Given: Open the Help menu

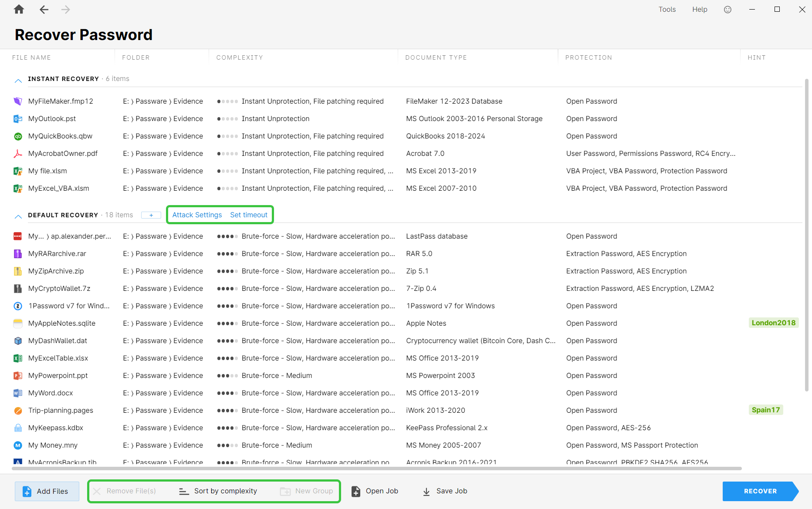Looking at the screenshot, I should point(700,9).
